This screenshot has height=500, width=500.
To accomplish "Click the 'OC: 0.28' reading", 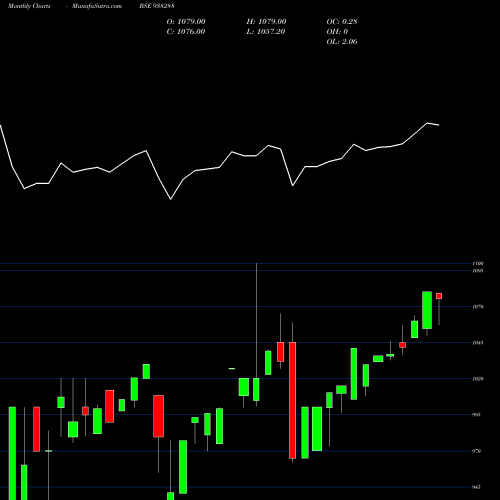I will 342,21.
